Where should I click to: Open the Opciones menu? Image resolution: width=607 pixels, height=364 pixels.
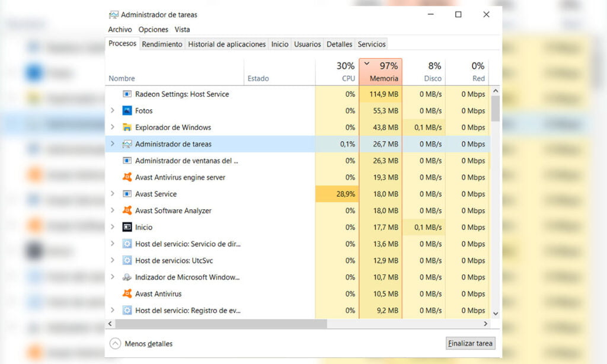154,30
